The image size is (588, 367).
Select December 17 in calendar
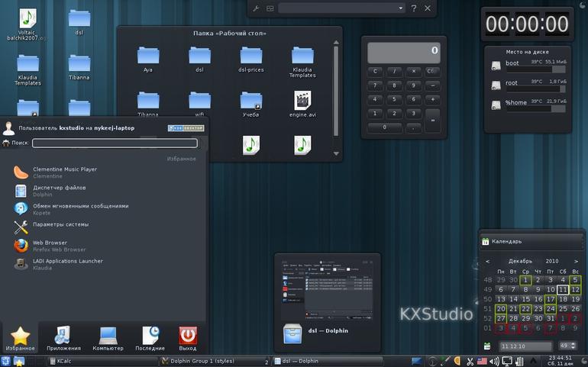pyautogui.click(x=551, y=299)
